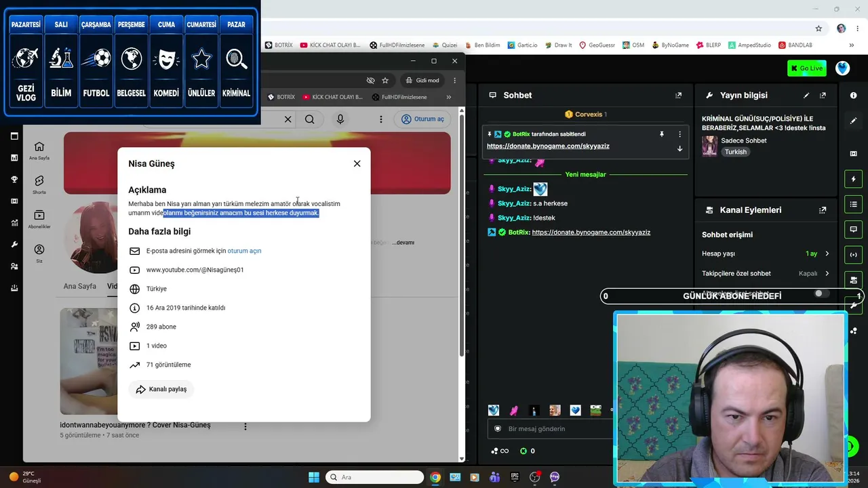Pop out the 'Kanal Eylemleri' panel
Screen dimensions: 868x488
pos(823,210)
